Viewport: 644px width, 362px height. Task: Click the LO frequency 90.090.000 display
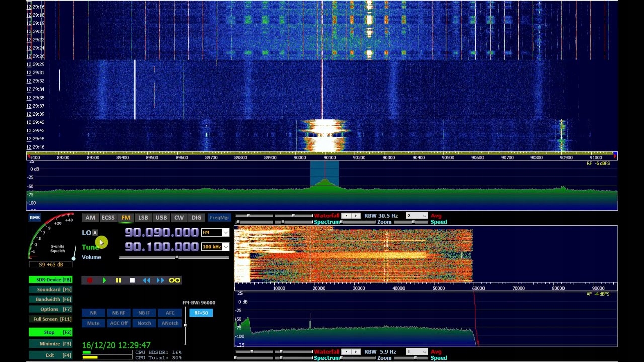(162, 232)
